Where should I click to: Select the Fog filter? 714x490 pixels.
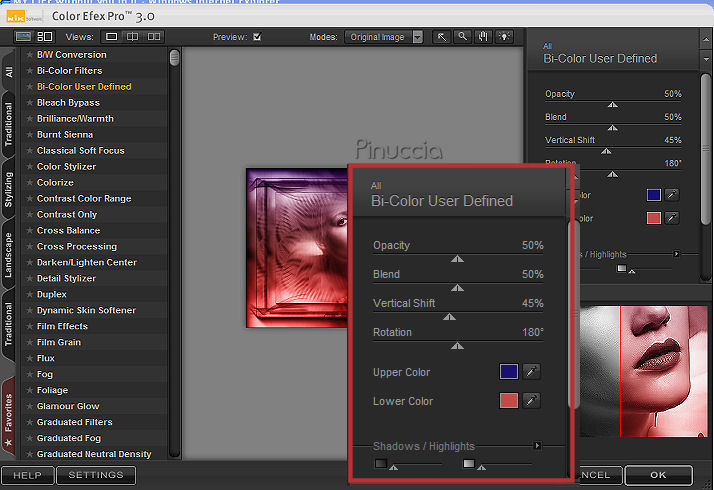pyautogui.click(x=45, y=374)
